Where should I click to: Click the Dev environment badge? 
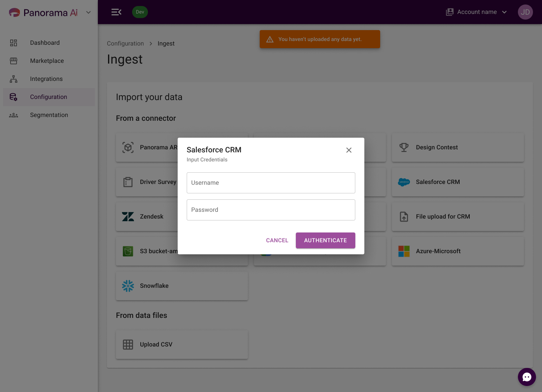tap(140, 12)
